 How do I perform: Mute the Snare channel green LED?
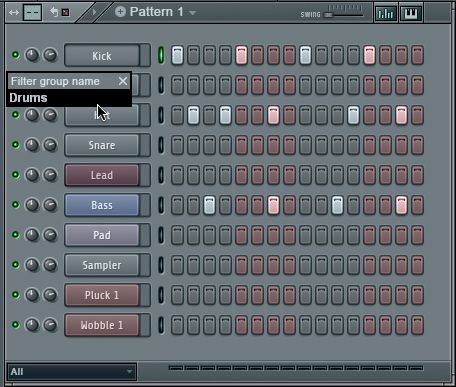pyautogui.click(x=15, y=145)
